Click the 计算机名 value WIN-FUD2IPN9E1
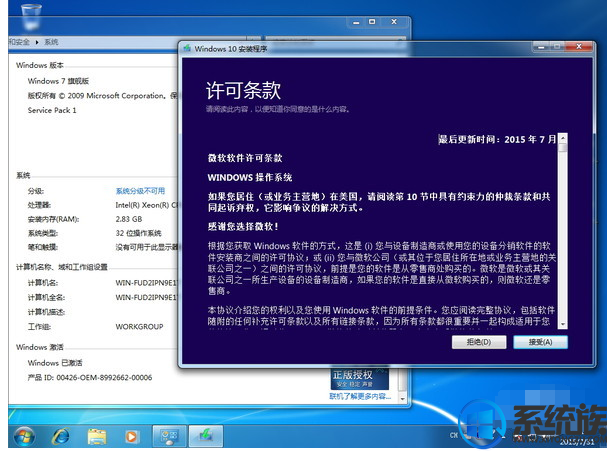 [x=146, y=283]
